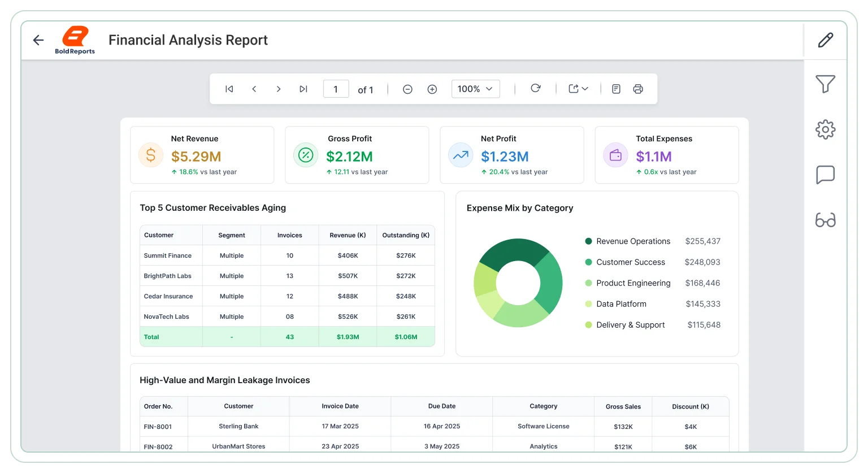Print the report

pyautogui.click(x=638, y=89)
